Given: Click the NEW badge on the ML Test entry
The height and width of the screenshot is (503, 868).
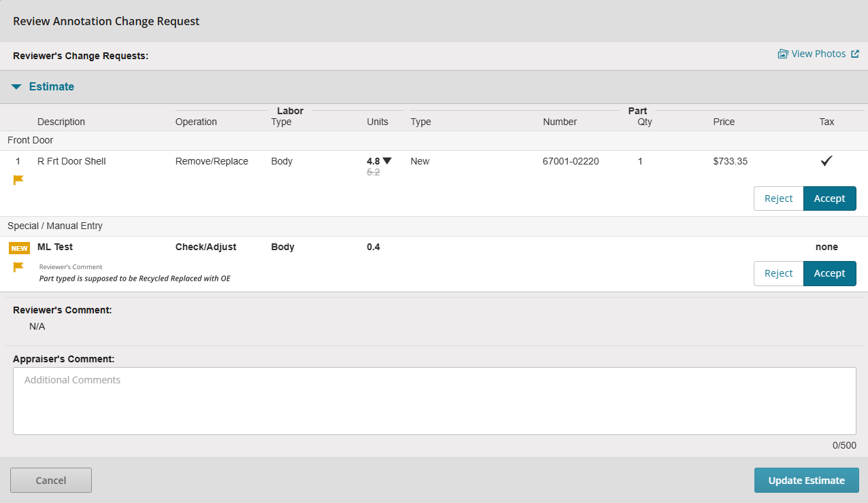Looking at the screenshot, I should pyautogui.click(x=19, y=247).
